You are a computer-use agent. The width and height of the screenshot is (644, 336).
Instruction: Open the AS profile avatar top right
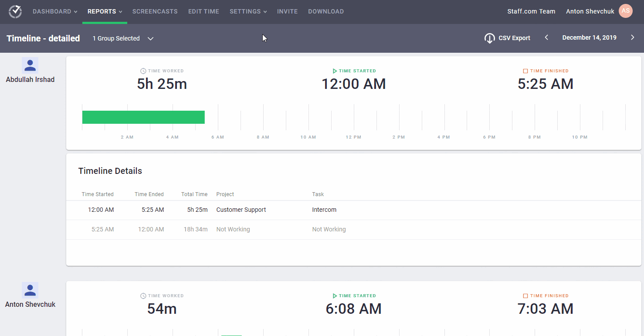[x=626, y=11]
